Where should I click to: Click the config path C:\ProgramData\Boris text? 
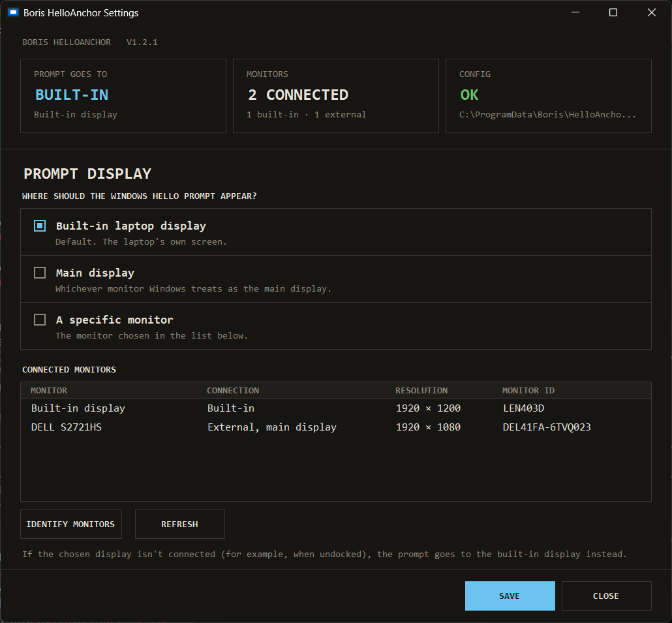[548, 114]
